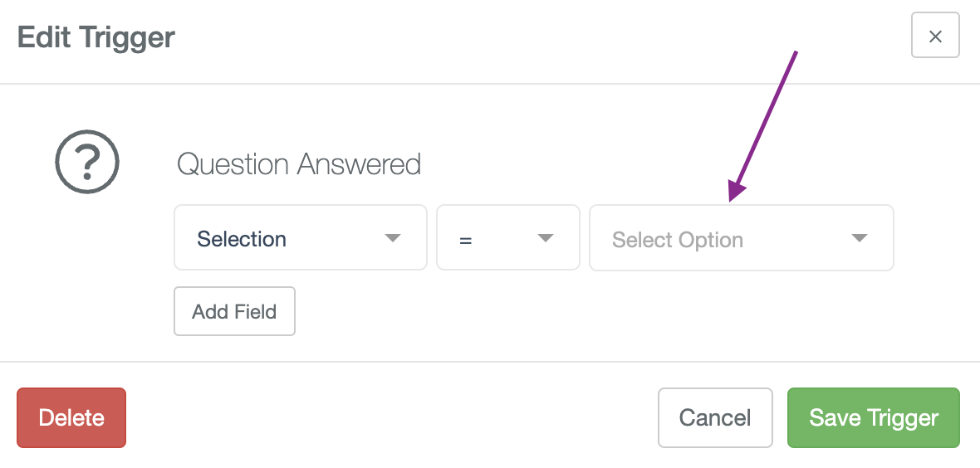
Task: Click the equals sign symbol in the operator box
Action: click(x=465, y=240)
